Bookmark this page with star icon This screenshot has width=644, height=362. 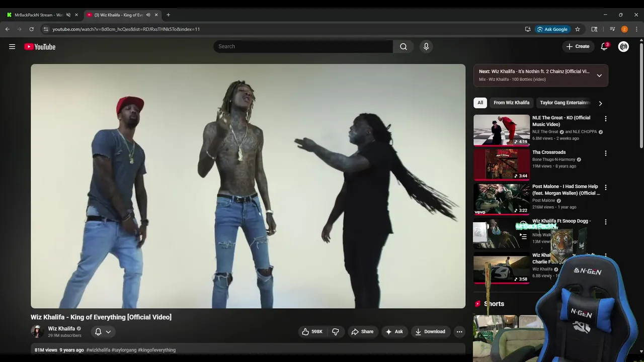tap(578, 29)
